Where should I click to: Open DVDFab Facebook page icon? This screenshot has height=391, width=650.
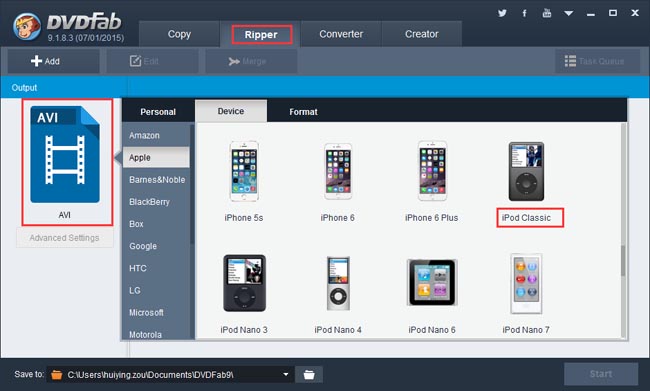(x=524, y=13)
